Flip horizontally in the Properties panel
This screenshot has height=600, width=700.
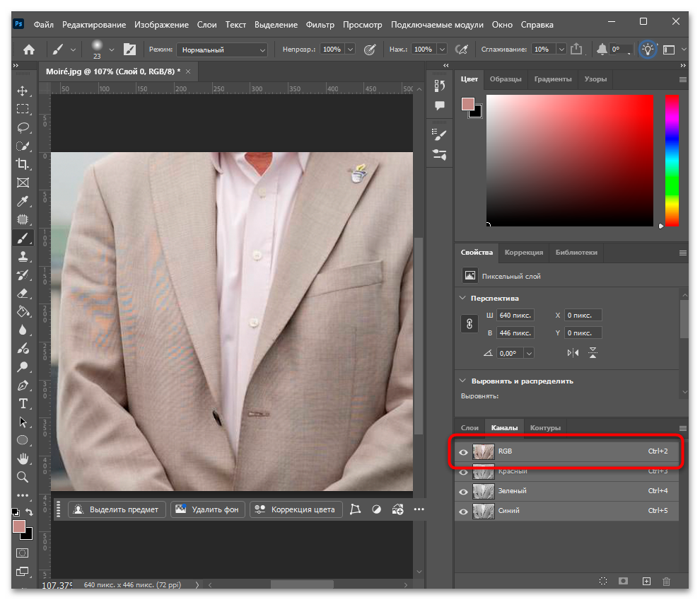(573, 353)
